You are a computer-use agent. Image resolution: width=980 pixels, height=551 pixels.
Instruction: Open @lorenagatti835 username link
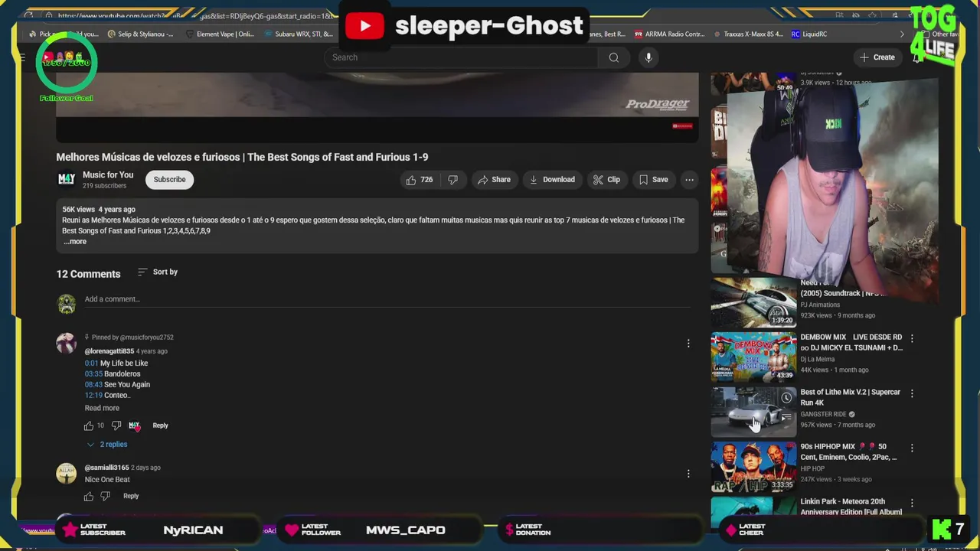(x=109, y=351)
